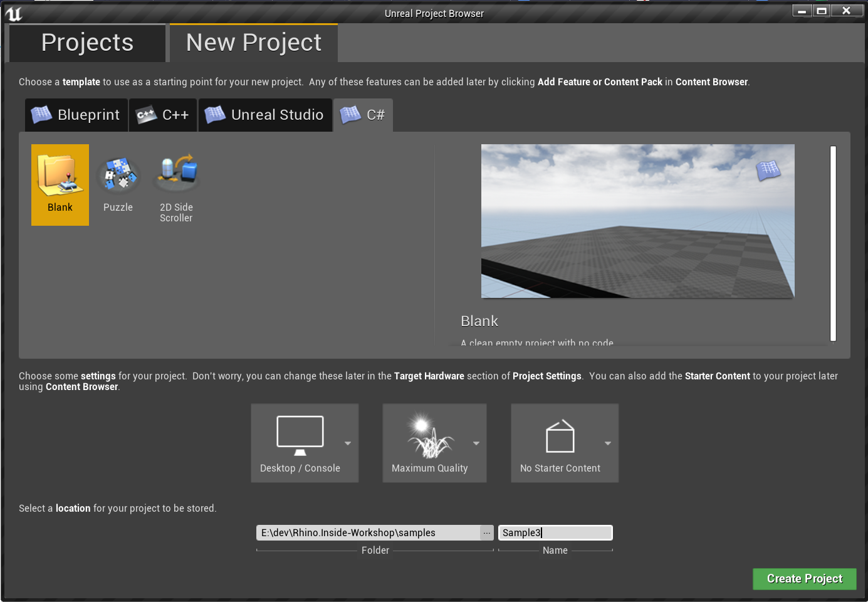Click the Blank template preview image
The height and width of the screenshot is (602, 868).
coord(638,221)
